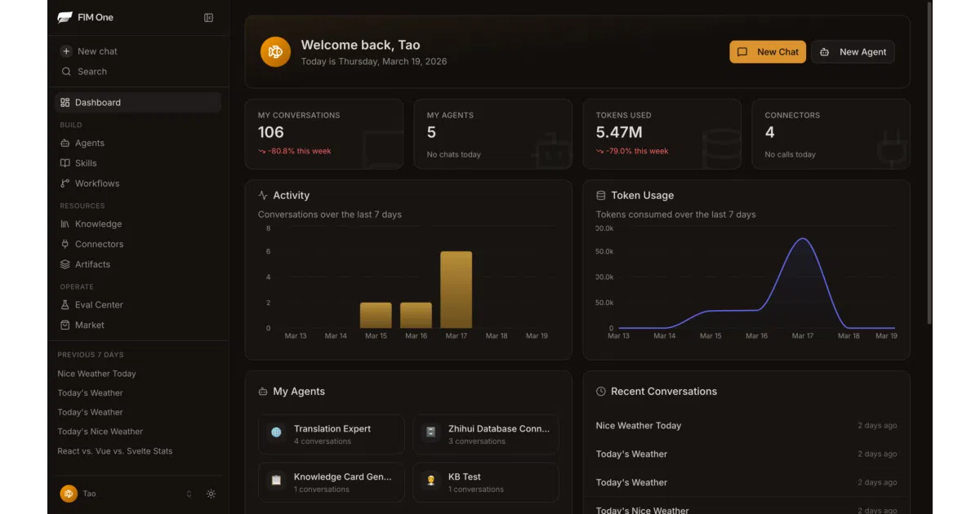Collapse the sidebar with the panel icon

click(x=208, y=18)
